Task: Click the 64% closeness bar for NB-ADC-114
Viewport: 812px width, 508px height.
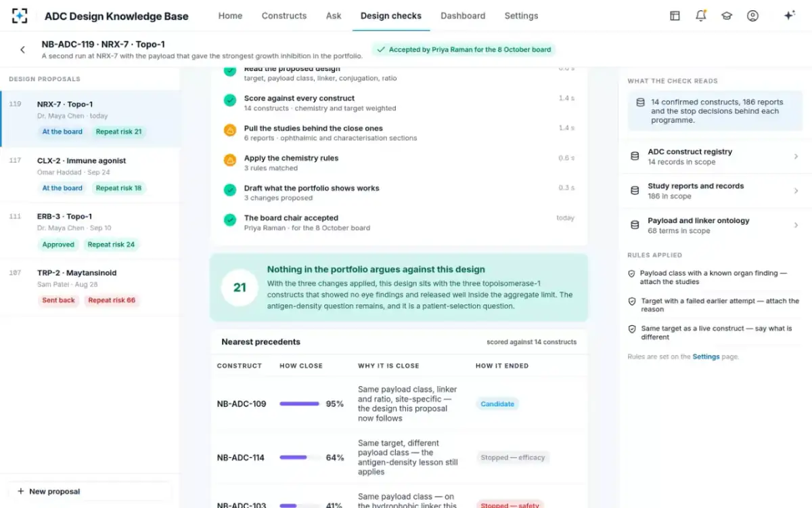Action: (x=300, y=457)
